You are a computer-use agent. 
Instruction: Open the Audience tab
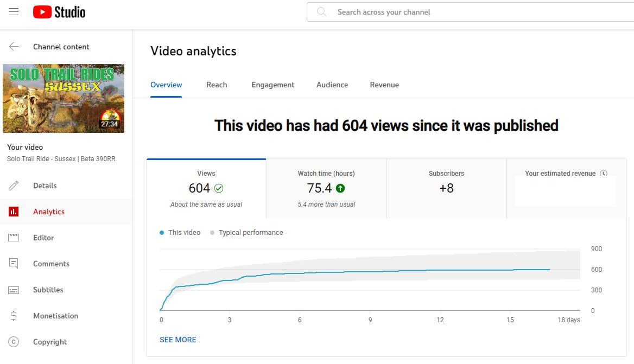332,85
